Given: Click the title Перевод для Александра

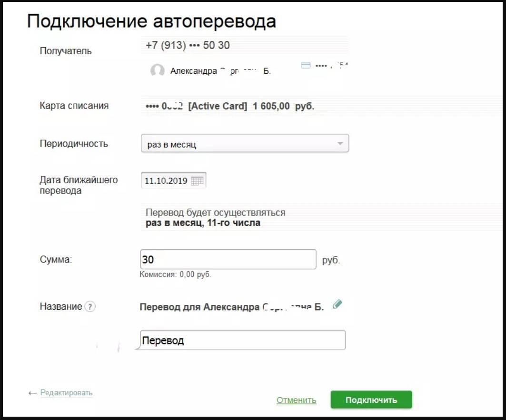Looking at the screenshot, I should coord(231,307).
